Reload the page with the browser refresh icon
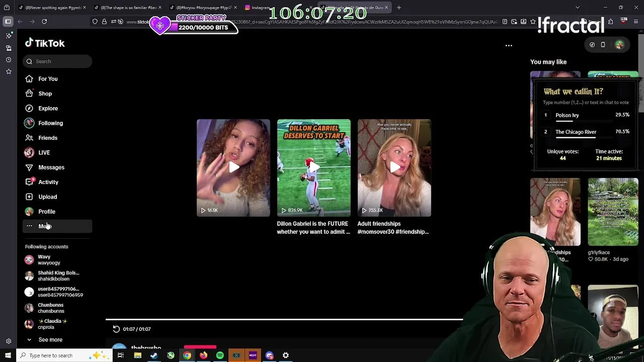 point(44,22)
